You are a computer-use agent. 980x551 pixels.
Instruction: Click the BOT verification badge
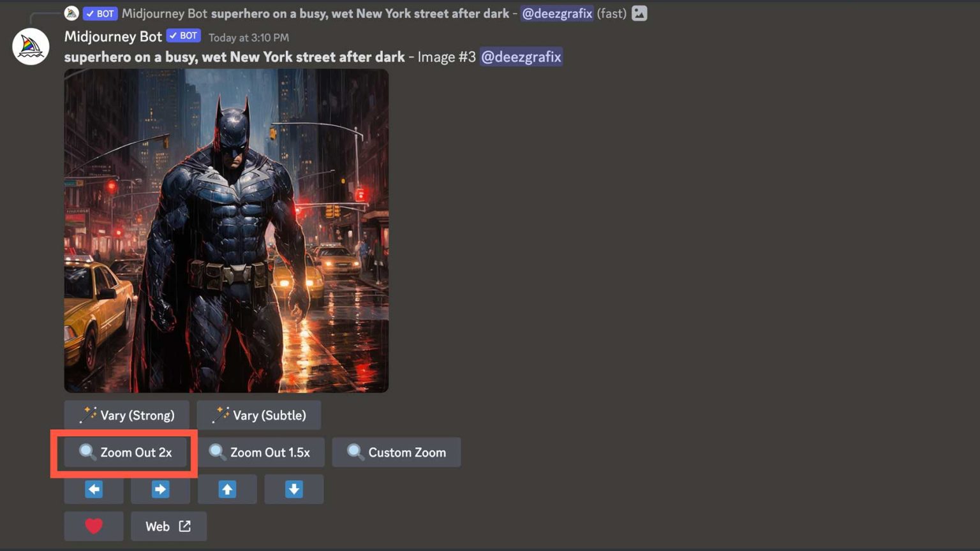[x=183, y=36]
